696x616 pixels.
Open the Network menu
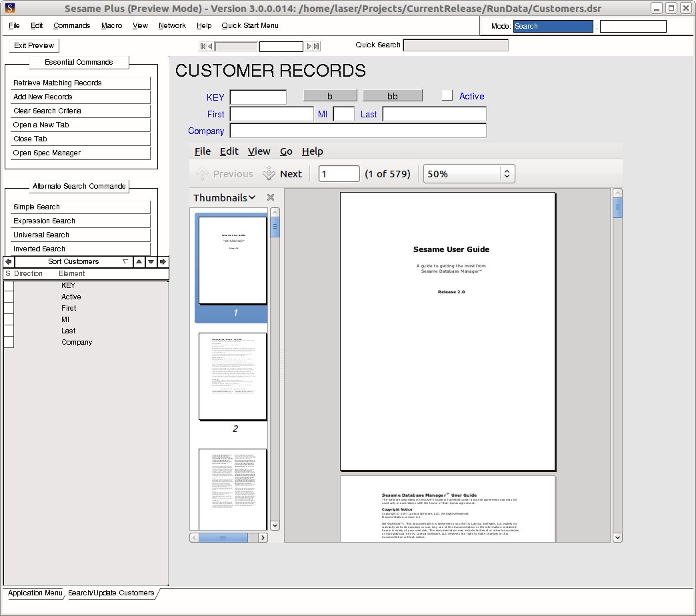pyautogui.click(x=172, y=25)
